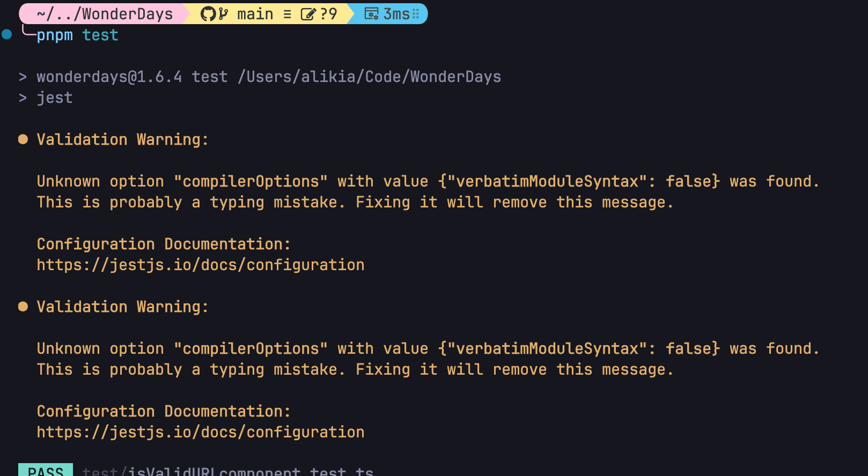
Task: Click the execution time window icon
Action: [371, 14]
